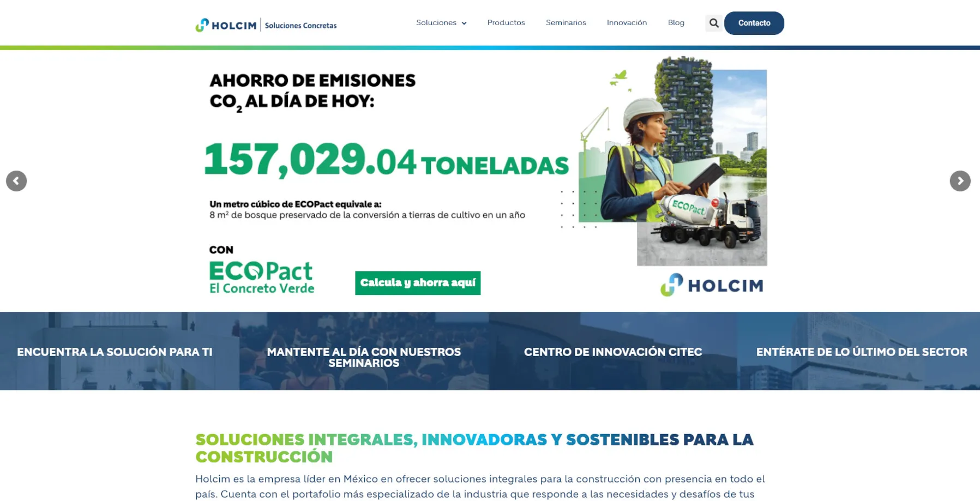Open the search magnifier icon
Image resolution: width=980 pixels, height=501 pixels.
pyautogui.click(x=713, y=23)
